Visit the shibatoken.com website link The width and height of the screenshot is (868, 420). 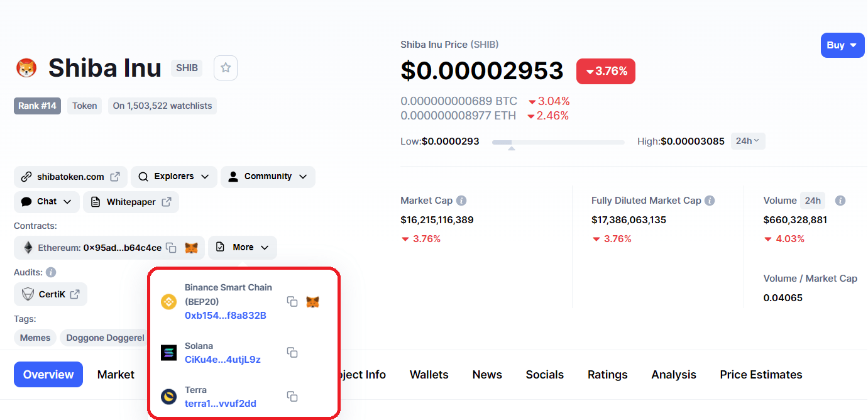pos(70,177)
